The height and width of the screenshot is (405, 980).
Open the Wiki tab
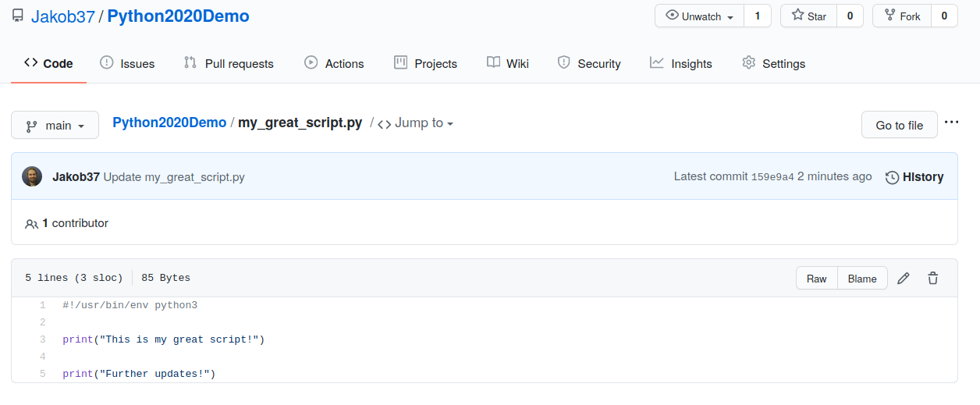point(508,63)
